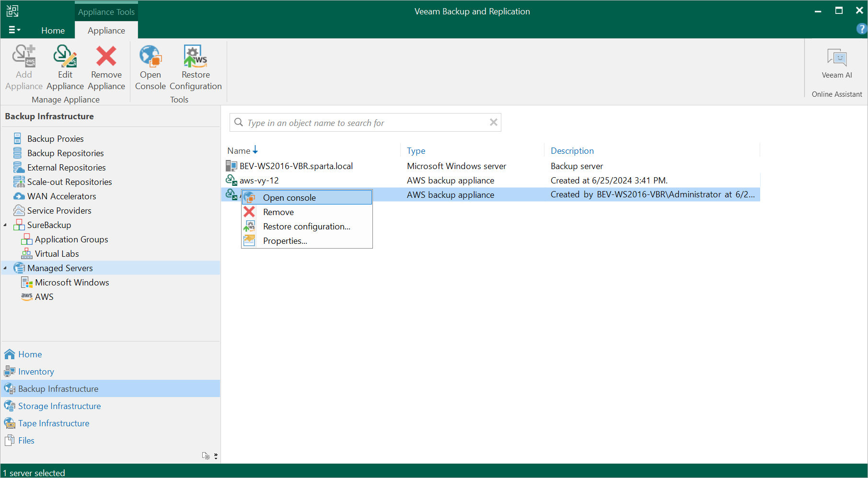Open the Backup Infrastructure view
This screenshot has width=868, height=478.
pos(58,388)
